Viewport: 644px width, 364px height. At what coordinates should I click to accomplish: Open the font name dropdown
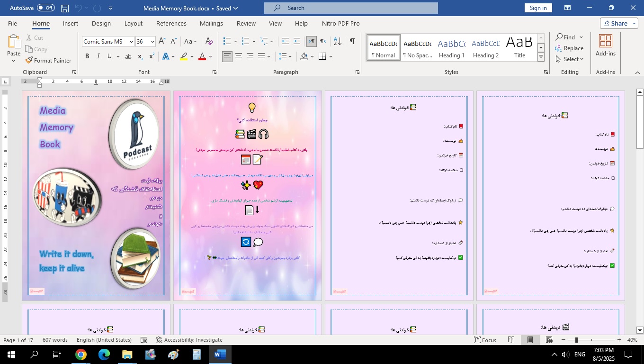coord(131,42)
